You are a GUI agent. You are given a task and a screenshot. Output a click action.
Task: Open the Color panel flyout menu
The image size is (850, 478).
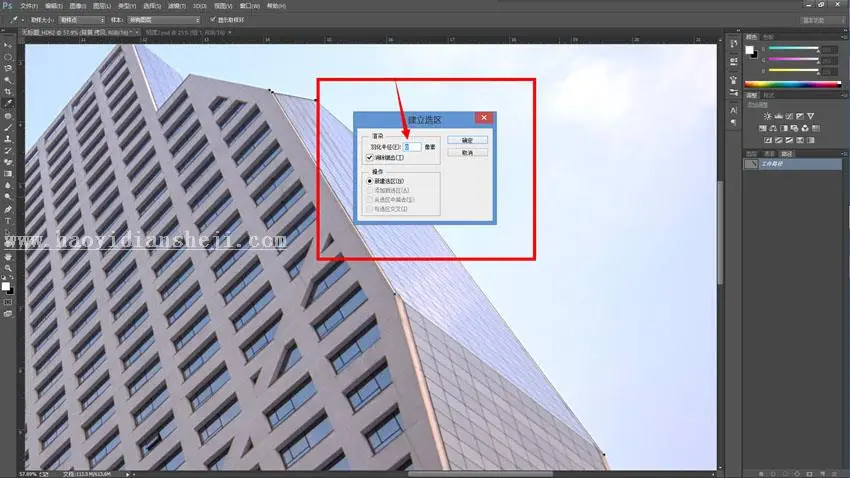click(x=844, y=37)
